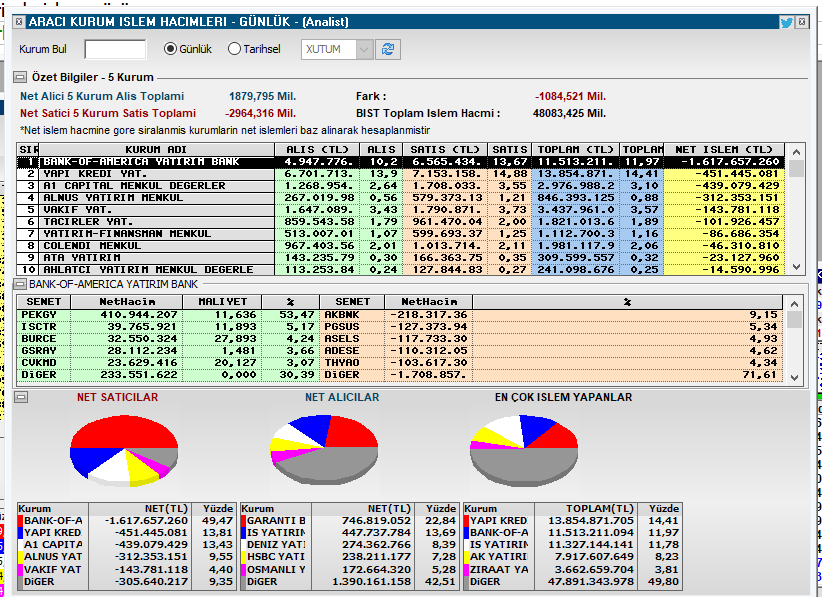
Task: Click the NET ALICILAR pie chart
Action: coord(324,450)
